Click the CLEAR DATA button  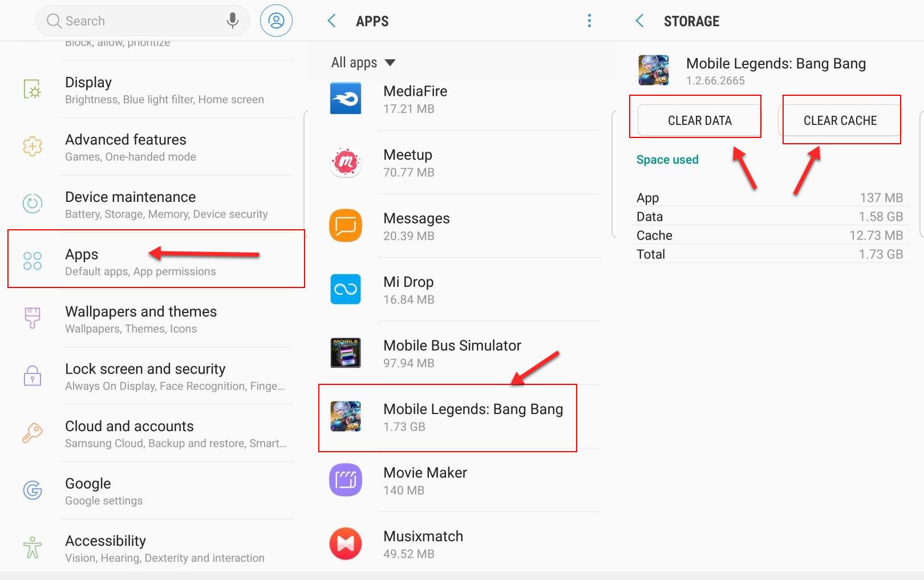[x=699, y=120]
